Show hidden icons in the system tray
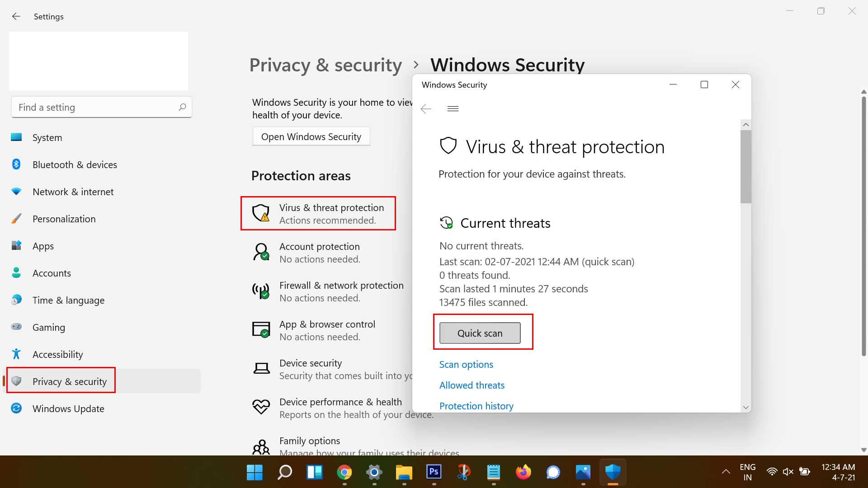This screenshot has width=868, height=488. click(726, 472)
